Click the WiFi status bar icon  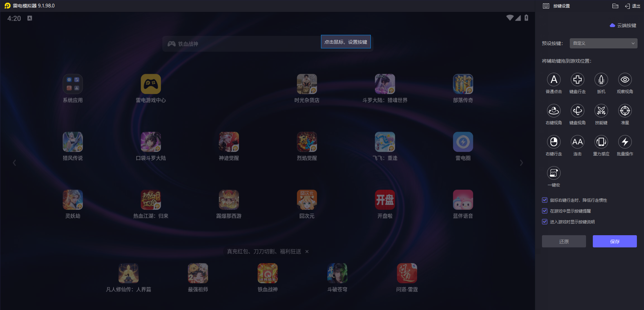click(x=510, y=18)
